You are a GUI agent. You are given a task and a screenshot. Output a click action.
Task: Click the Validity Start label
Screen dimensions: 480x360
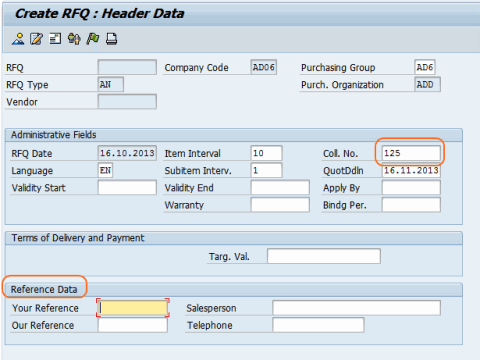[38, 188]
